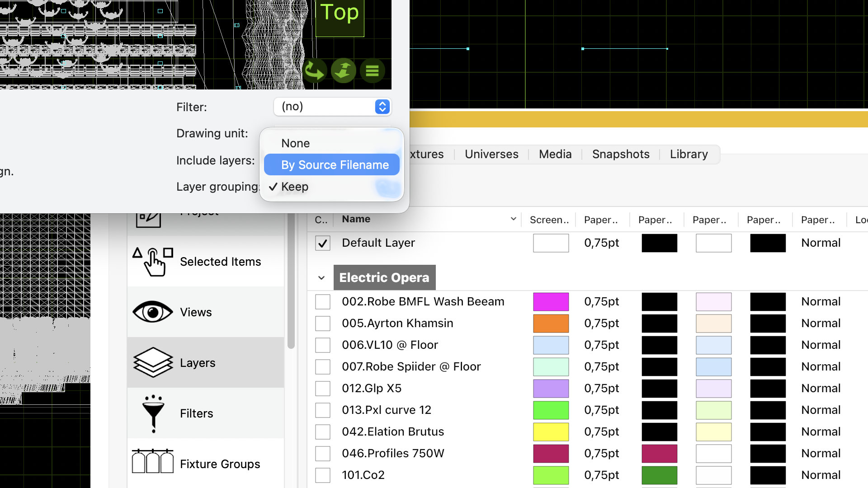Enable the 002.Robe BMFL Wash Beeam checkbox
Viewport: 868px width, 488px height.
pos(322,302)
